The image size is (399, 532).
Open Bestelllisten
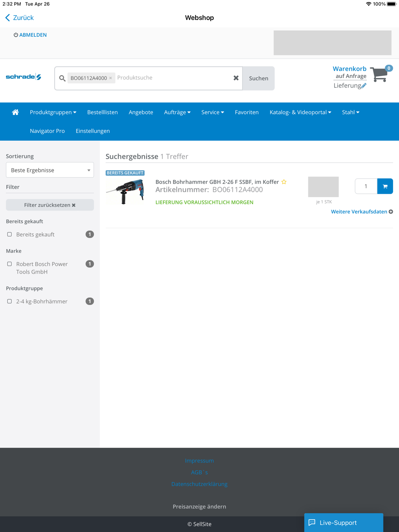[103, 112]
